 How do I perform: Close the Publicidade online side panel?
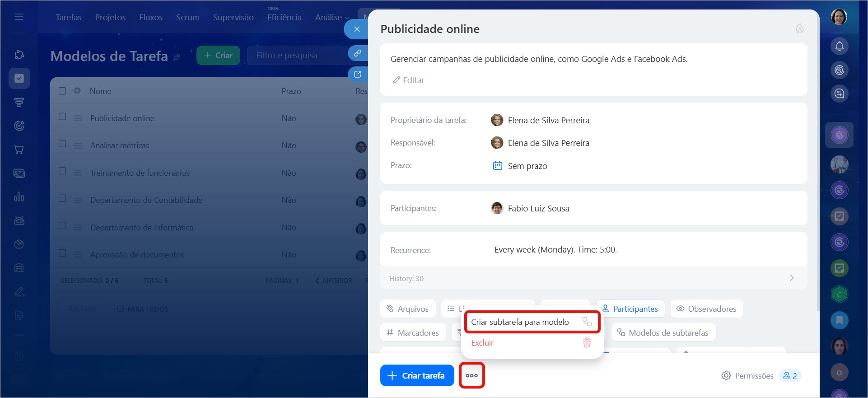coord(357,29)
